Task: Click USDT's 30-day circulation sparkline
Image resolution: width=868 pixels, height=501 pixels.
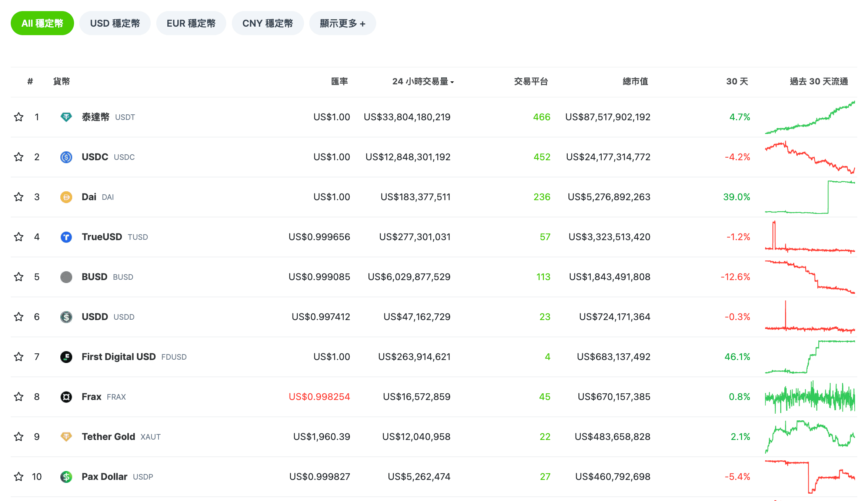Action: (810, 117)
